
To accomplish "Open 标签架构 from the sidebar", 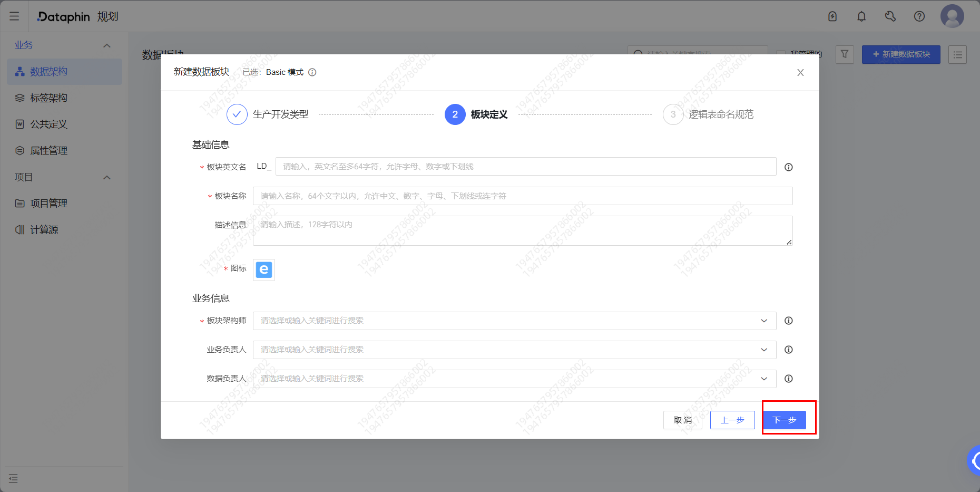I will [x=48, y=98].
